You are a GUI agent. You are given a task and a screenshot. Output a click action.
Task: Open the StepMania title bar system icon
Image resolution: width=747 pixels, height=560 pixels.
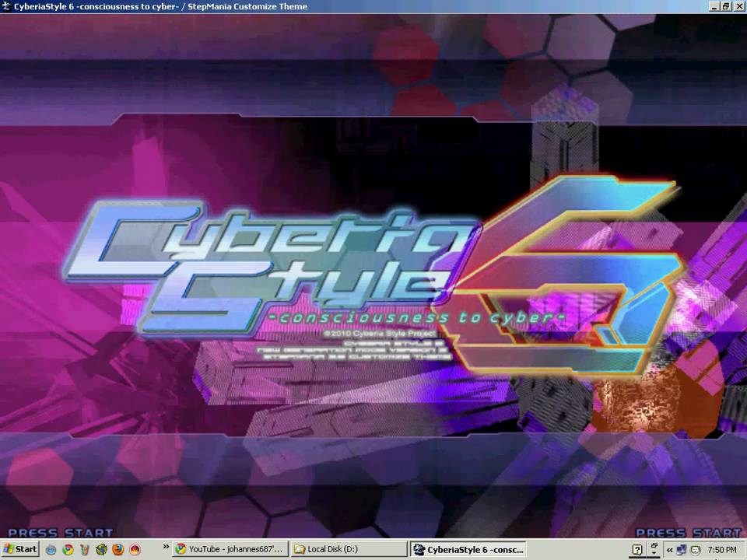(5, 6)
